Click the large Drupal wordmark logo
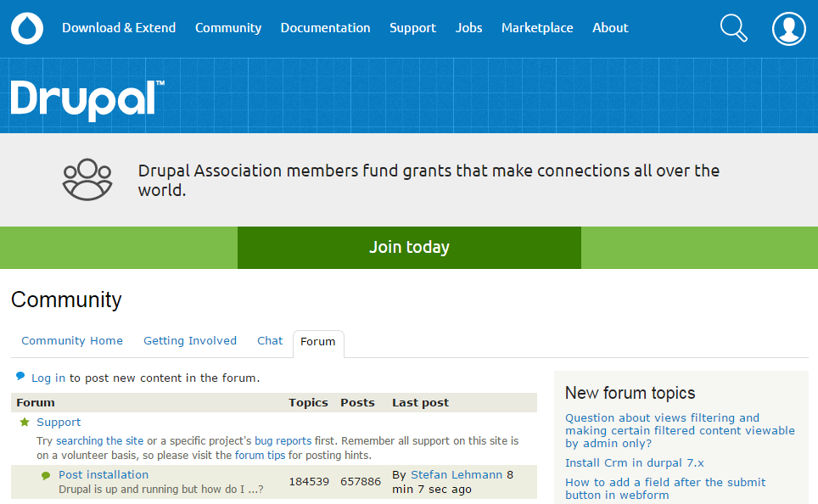The width and height of the screenshot is (818, 504). point(87,99)
